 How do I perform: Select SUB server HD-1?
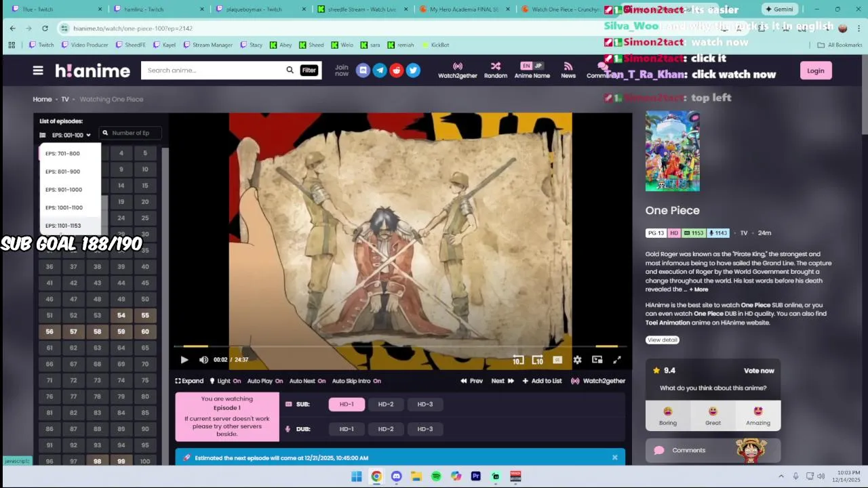pos(347,404)
